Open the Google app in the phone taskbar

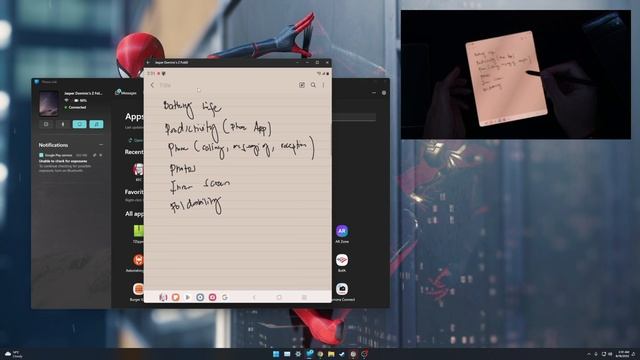[225, 297]
